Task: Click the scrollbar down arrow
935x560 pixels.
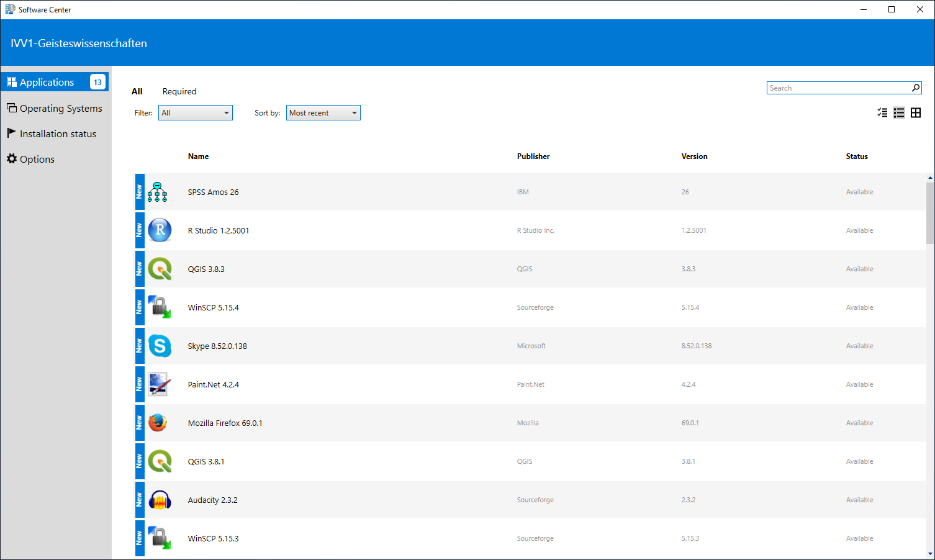Action: tap(930, 554)
